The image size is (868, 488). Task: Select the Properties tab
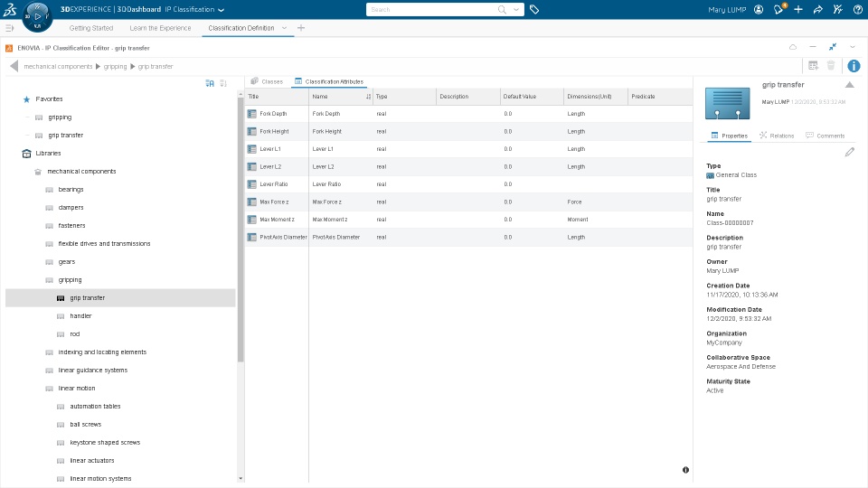pos(729,136)
